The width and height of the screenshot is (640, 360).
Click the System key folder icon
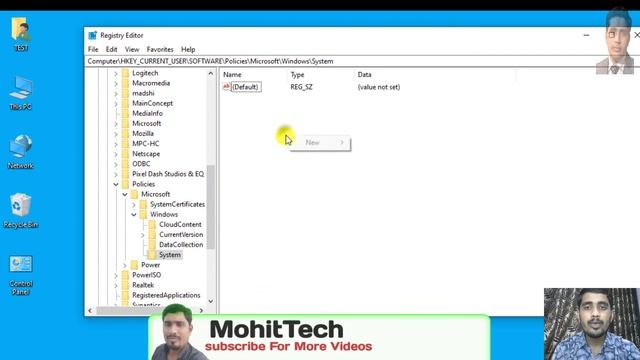152,255
